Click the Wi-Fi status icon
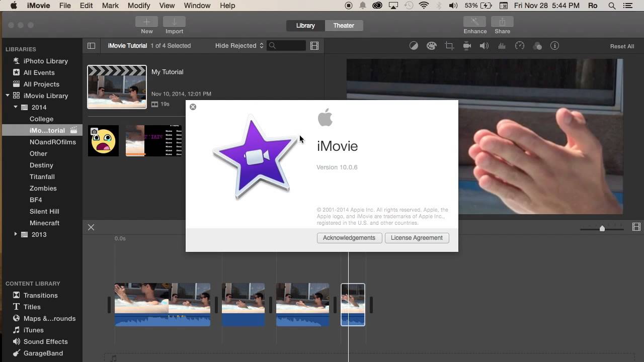The image size is (644, 362). click(424, 6)
